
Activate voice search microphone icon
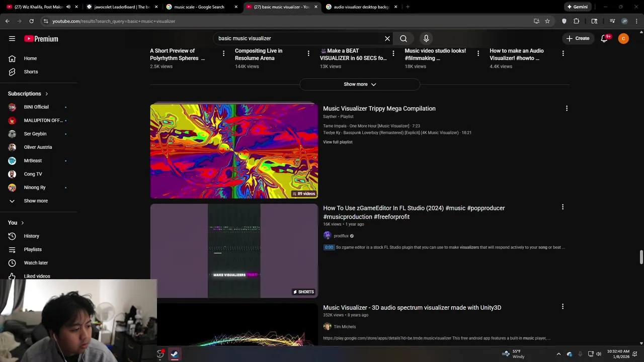pyautogui.click(x=426, y=38)
